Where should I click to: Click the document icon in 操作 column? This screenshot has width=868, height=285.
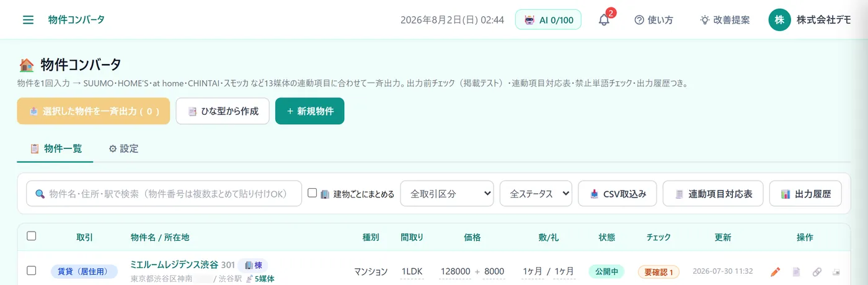click(797, 272)
